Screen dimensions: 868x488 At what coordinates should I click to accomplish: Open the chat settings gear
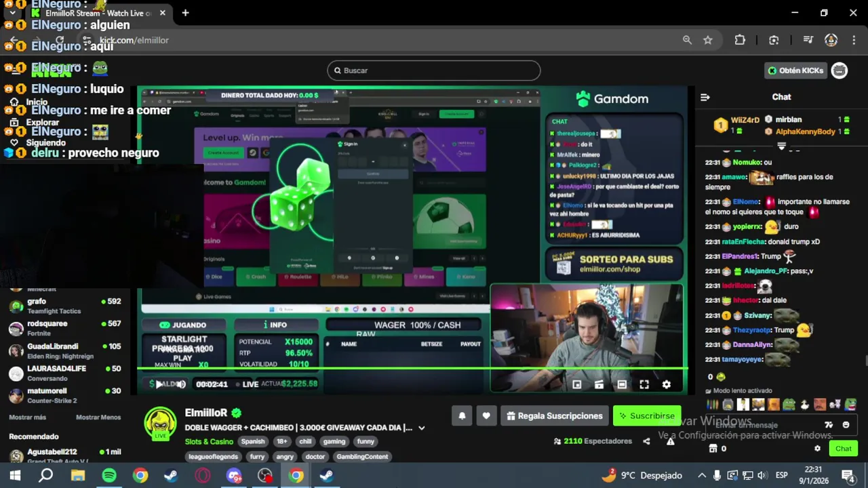(817, 449)
